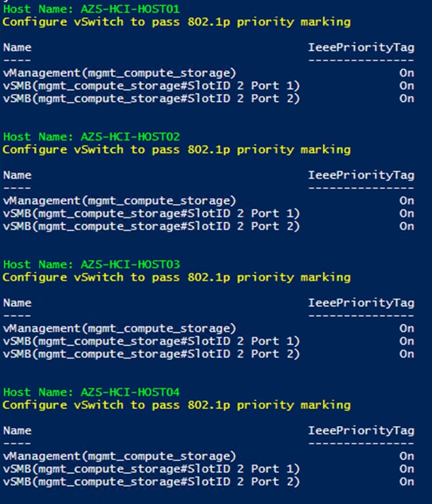Click the first IeeePriorityTag column header
The height and width of the screenshot is (504, 432).
point(361,48)
